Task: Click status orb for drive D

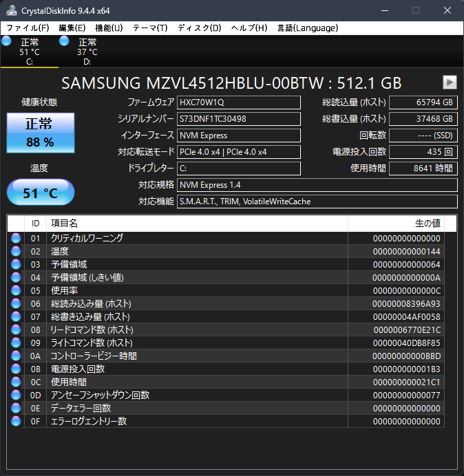Action: pyautogui.click(x=64, y=41)
